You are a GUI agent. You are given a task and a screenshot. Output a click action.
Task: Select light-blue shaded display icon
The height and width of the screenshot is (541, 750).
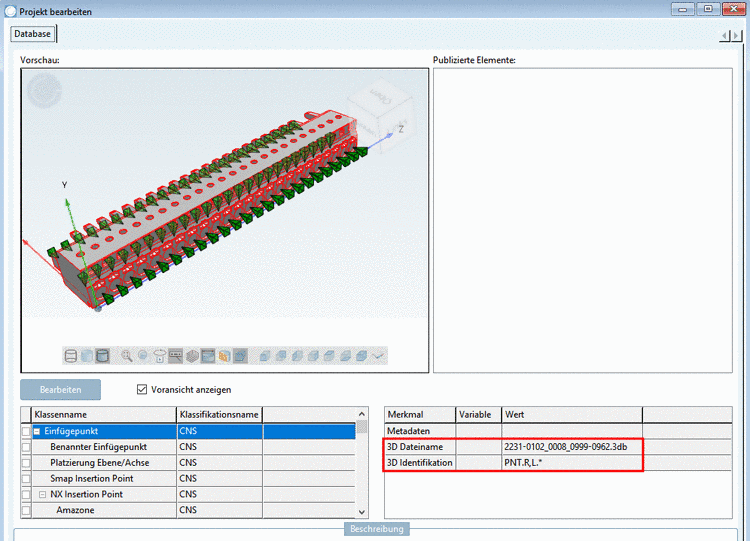87,356
